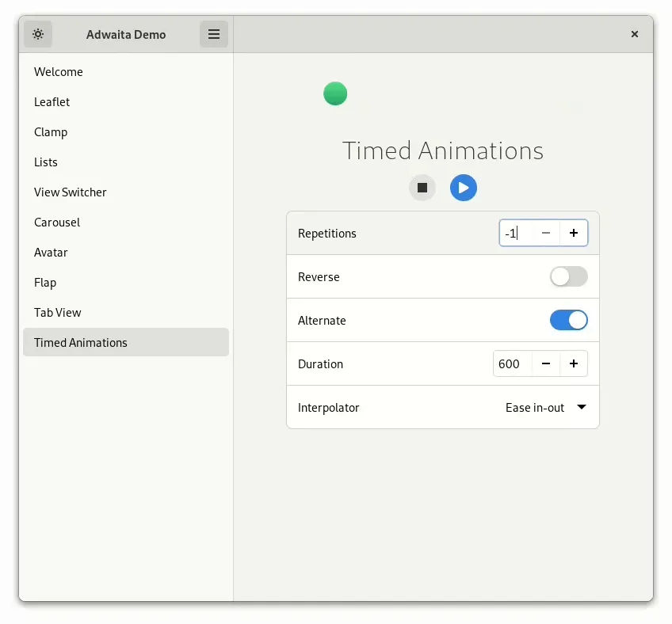Click the Duration value field
Screen dimensions: 672x624
click(511, 363)
